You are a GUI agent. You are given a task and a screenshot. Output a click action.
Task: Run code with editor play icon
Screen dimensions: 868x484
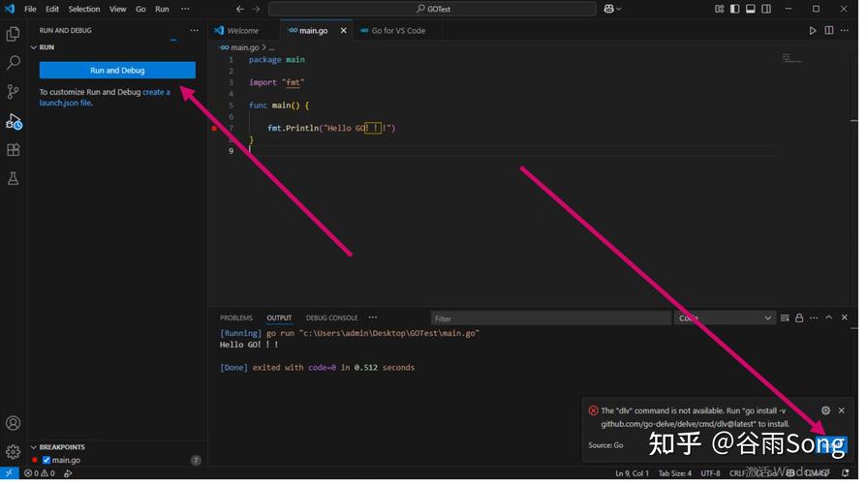(812, 30)
